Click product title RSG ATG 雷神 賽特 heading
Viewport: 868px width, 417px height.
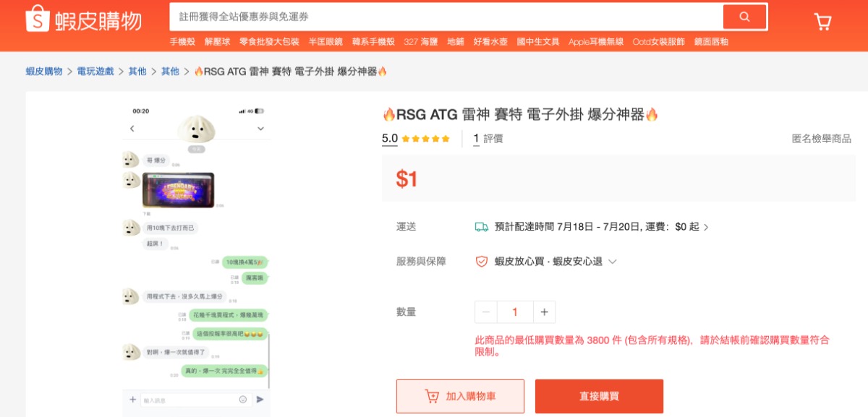coord(521,115)
